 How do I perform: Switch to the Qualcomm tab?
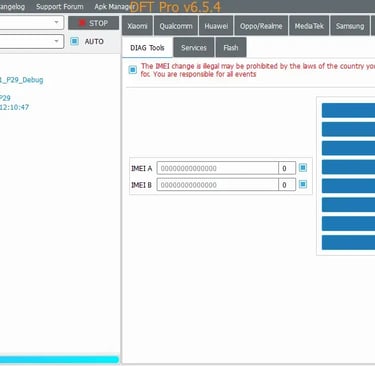click(176, 26)
